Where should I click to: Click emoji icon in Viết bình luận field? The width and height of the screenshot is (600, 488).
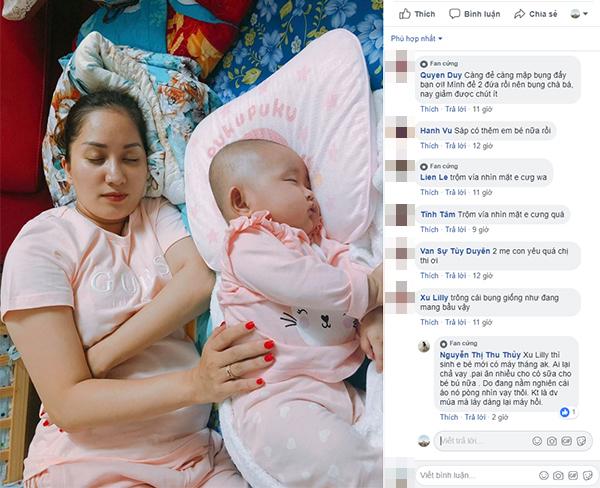click(x=543, y=475)
